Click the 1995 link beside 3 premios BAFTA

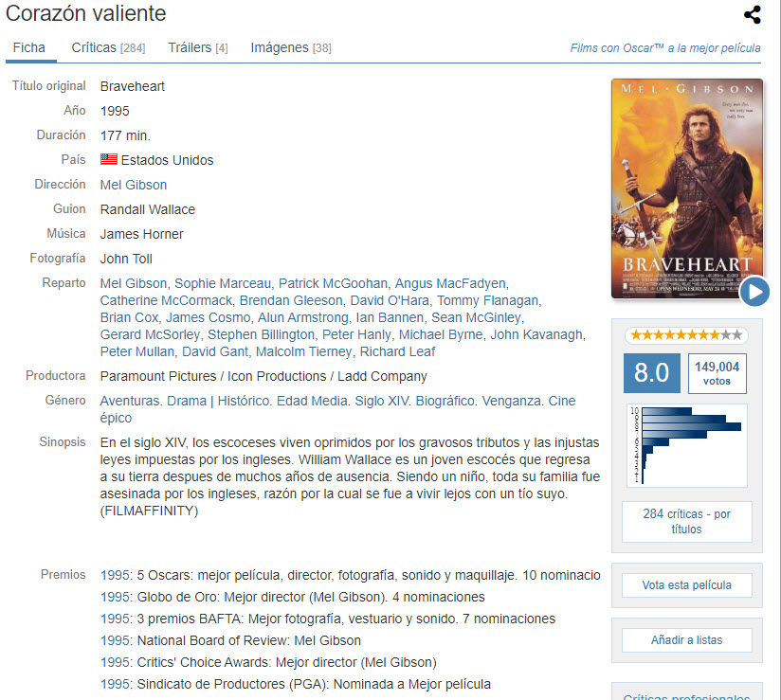click(116, 619)
